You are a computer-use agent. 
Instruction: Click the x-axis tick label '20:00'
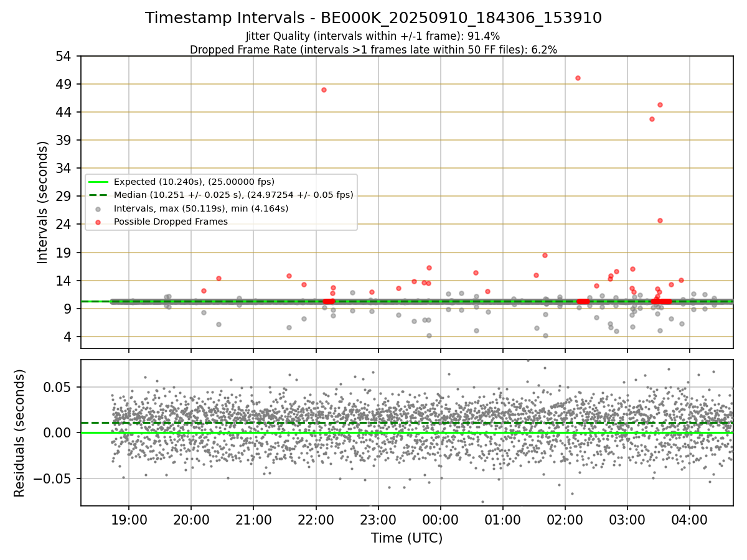pos(191,520)
